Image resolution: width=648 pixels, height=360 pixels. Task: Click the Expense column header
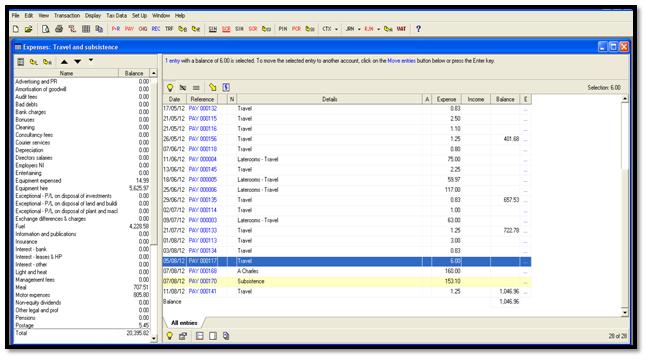pos(446,99)
